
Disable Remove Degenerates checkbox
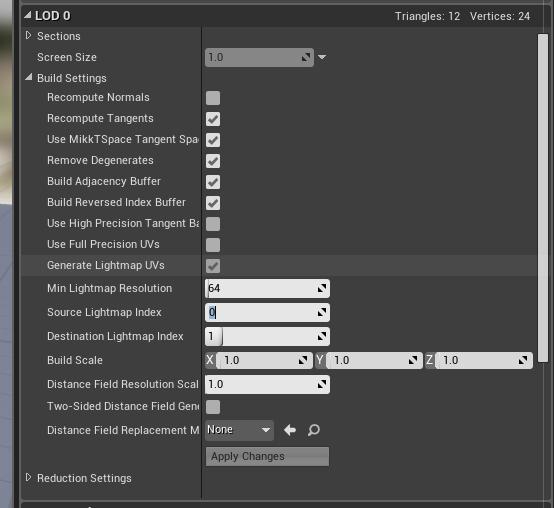pos(213,161)
